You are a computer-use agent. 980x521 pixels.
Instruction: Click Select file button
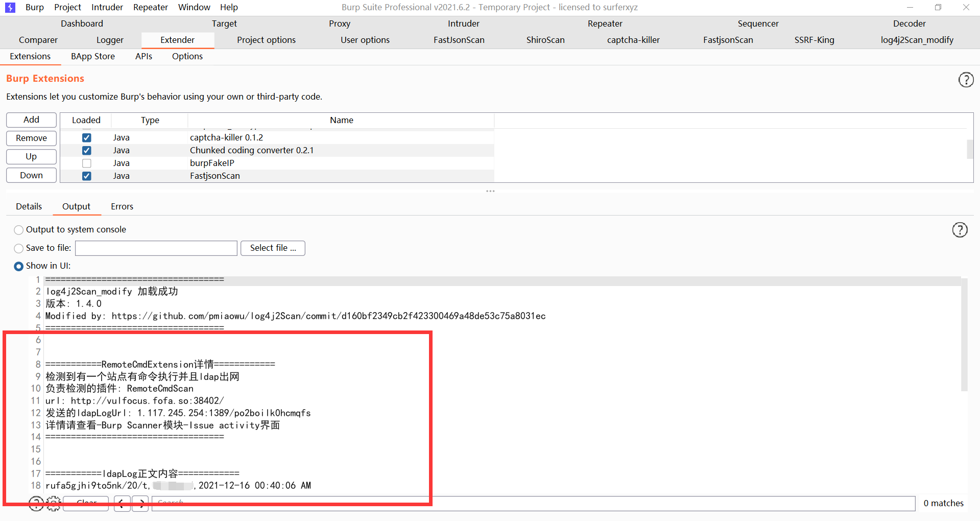pyautogui.click(x=273, y=248)
